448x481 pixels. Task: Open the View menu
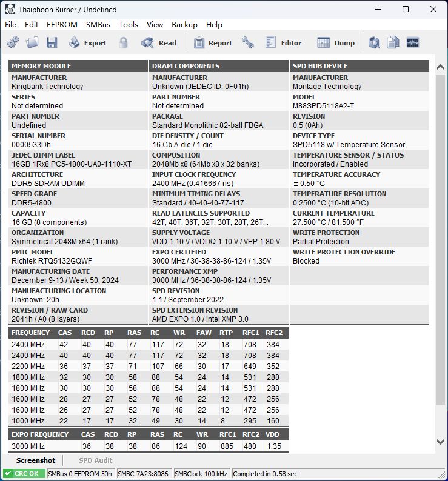(155, 25)
